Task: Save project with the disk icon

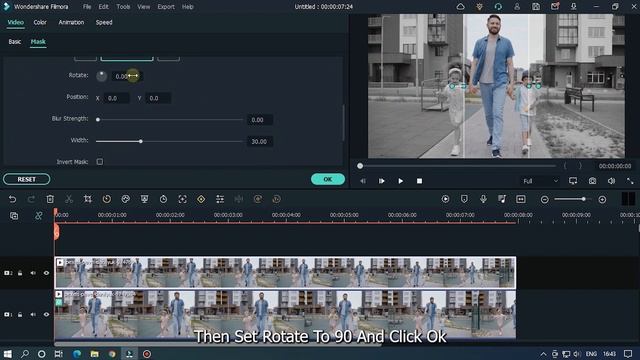Action: pyautogui.click(x=536, y=7)
